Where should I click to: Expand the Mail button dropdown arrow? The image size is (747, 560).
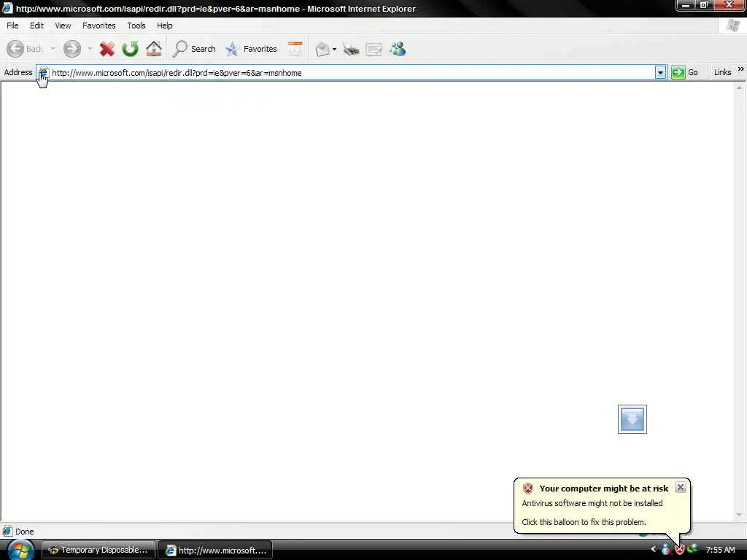tap(334, 49)
